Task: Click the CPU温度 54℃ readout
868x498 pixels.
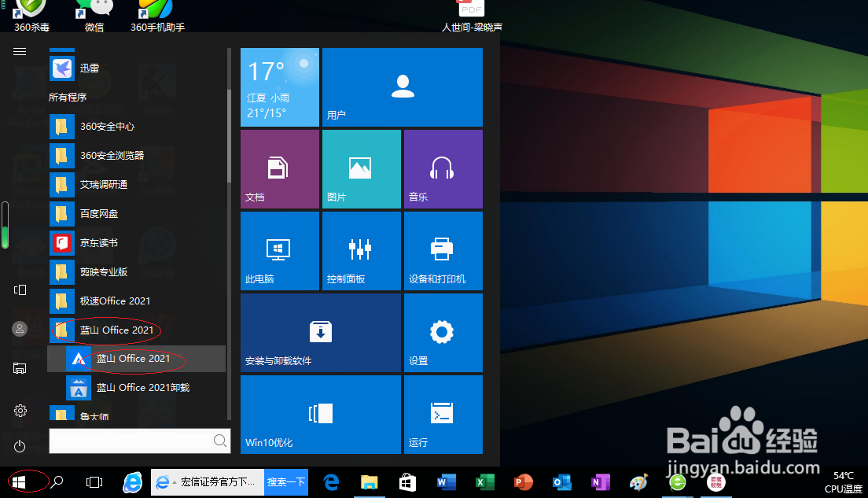Action: pyautogui.click(x=843, y=482)
